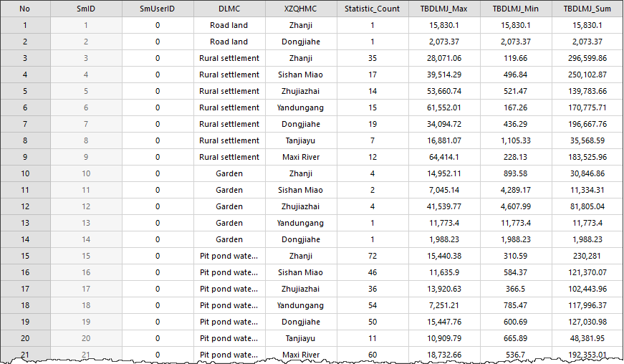This screenshot has width=624, height=364.
Task: Click Road land cell in row 1
Action: click(229, 26)
